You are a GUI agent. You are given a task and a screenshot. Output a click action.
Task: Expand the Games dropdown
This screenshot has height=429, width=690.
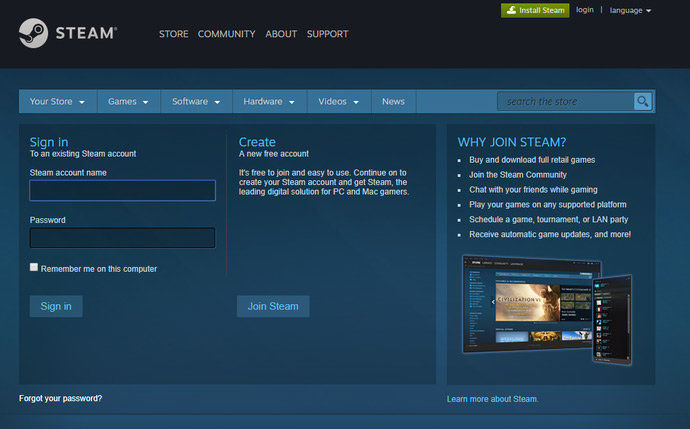[x=128, y=102]
